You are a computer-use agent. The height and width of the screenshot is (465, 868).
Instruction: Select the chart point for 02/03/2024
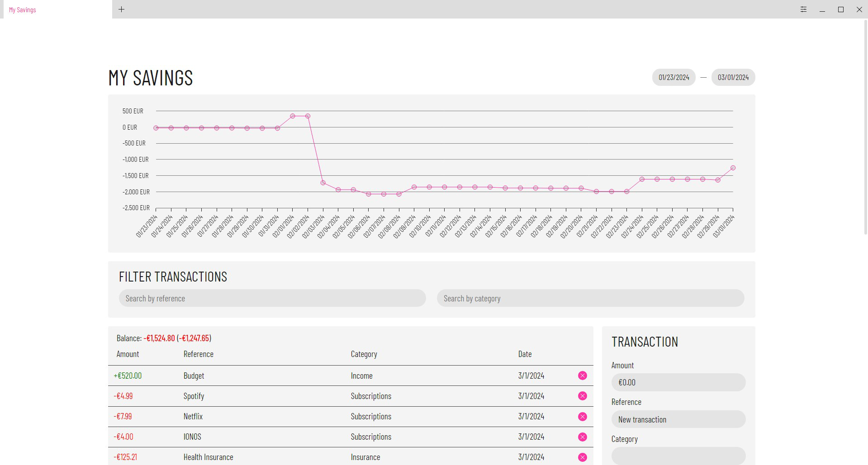point(323,183)
